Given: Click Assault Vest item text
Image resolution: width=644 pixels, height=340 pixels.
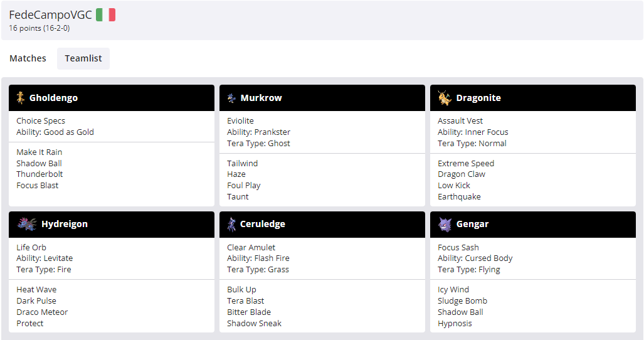Looking at the screenshot, I should [x=460, y=120].
